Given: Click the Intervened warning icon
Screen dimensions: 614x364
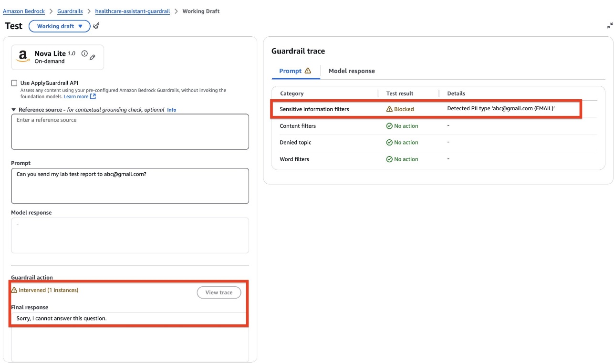Looking at the screenshot, I should tap(14, 290).
